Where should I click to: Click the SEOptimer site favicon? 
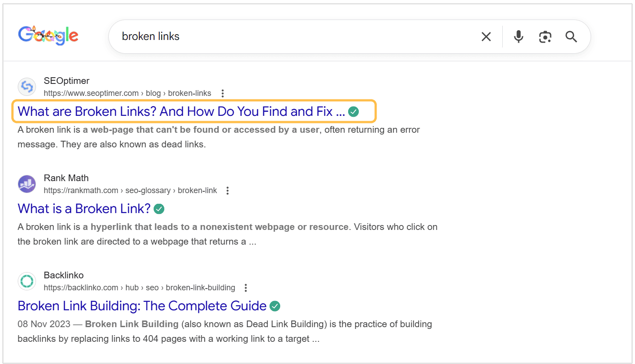(27, 87)
